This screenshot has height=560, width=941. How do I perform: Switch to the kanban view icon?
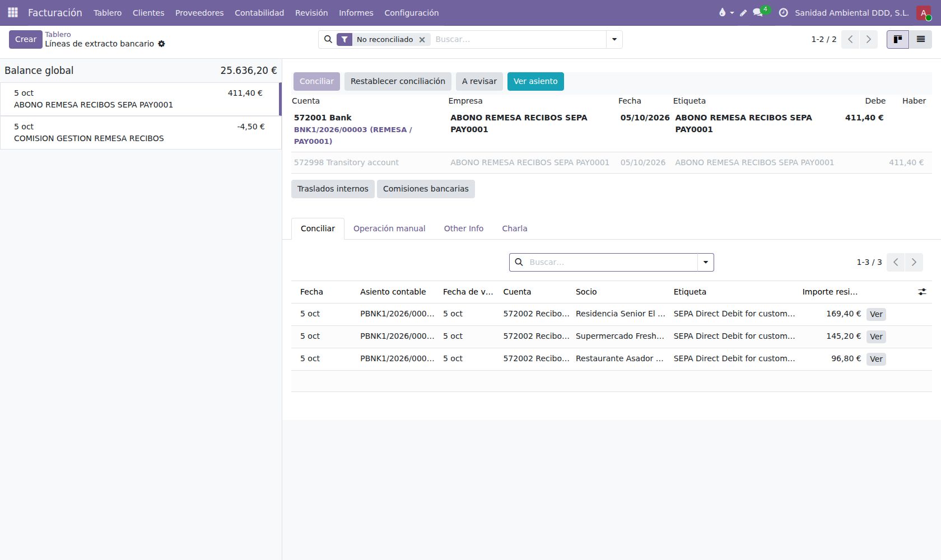898,39
